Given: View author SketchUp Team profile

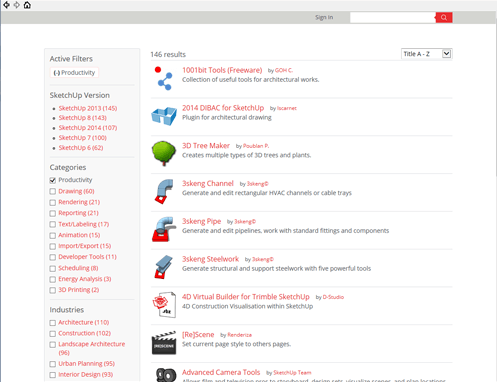Looking at the screenshot, I should 292,373.
